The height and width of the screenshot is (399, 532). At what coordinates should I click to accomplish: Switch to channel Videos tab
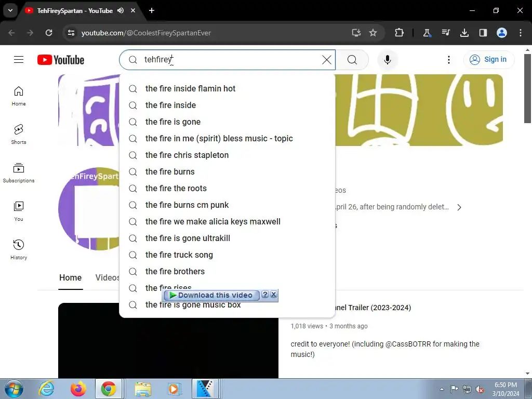tap(107, 277)
